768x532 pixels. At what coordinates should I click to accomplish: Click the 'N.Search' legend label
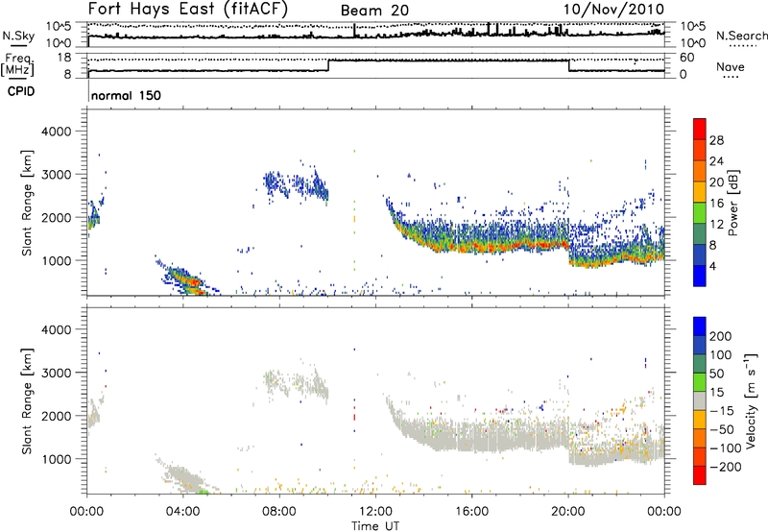click(742, 36)
